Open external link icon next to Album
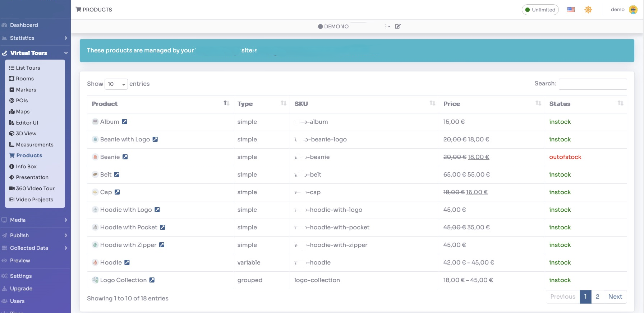 coord(124,122)
